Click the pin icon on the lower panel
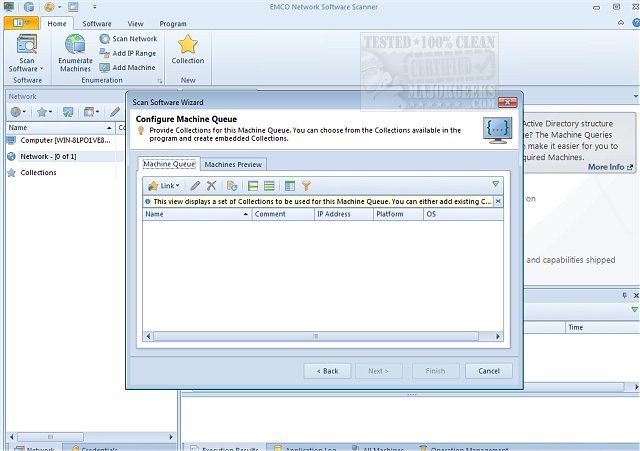The width and height of the screenshot is (640, 451). coord(624,295)
